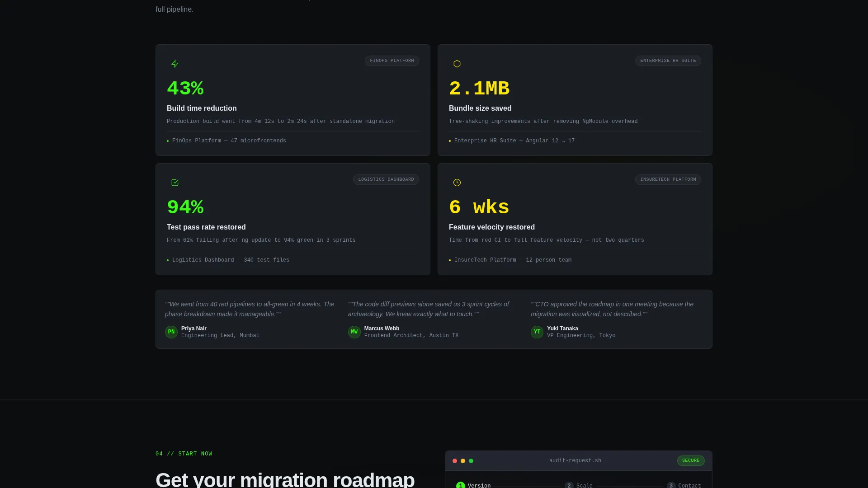Click the INSURETECH PLATFORM tag

coord(668,179)
